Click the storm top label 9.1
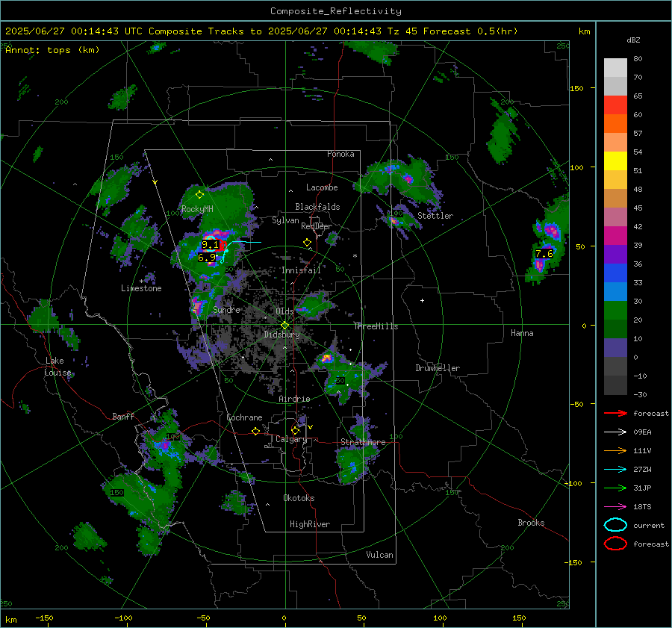 point(210,245)
